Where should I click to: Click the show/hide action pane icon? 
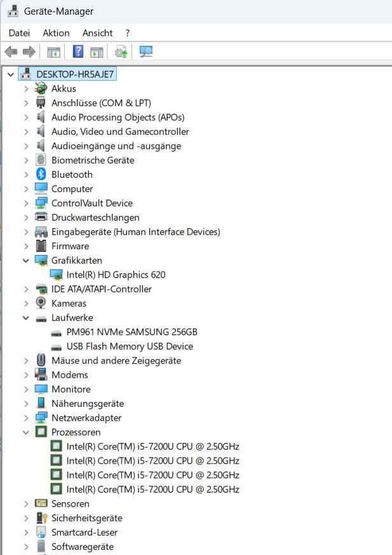97,51
